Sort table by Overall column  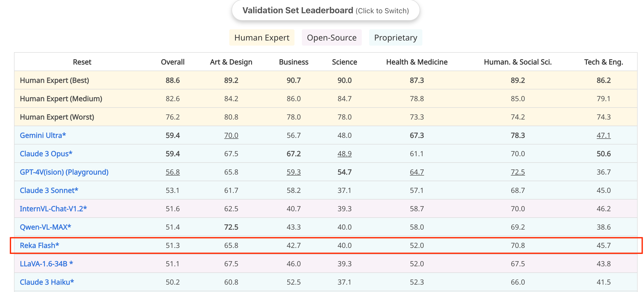pyautogui.click(x=173, y=62)
